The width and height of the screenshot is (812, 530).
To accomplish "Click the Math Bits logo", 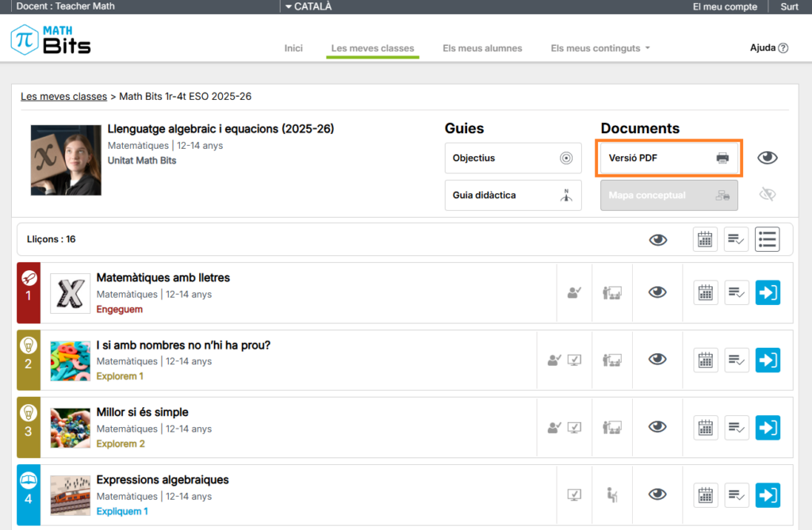I will coord(51,40).
